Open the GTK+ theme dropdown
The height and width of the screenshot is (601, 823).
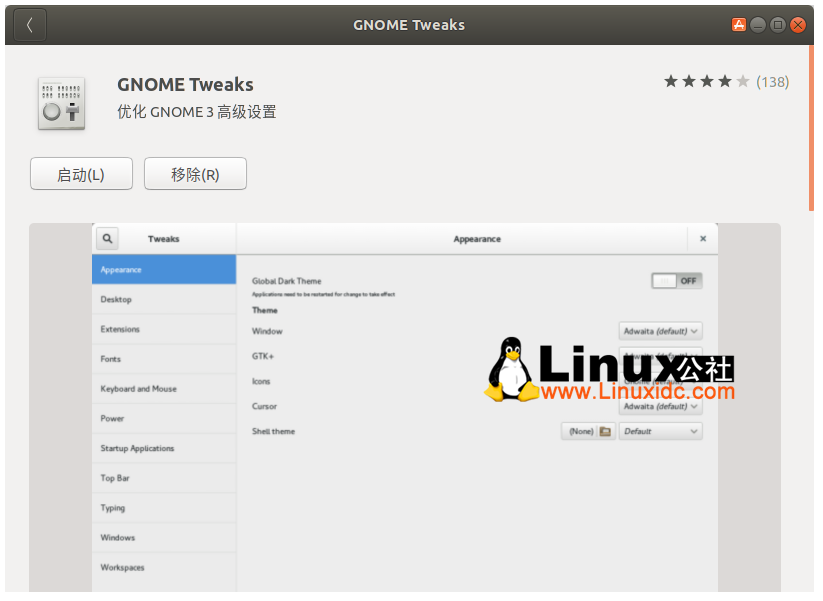[660, 355]
